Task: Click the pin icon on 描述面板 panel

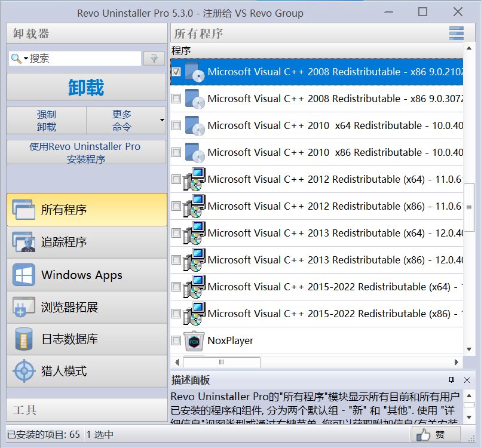Action: [x=452, y=380]
